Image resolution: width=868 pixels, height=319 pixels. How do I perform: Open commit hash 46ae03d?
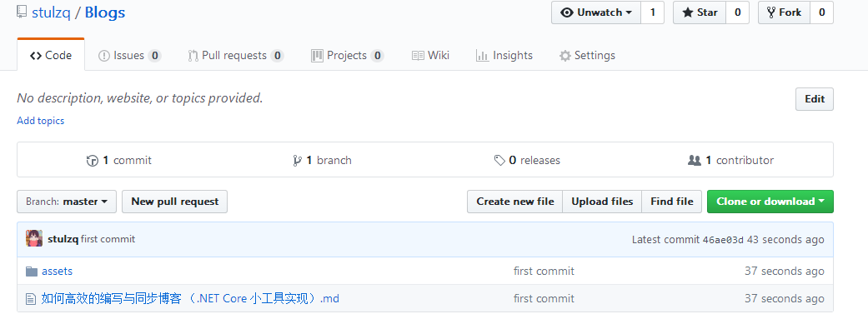tap(723, 240)
